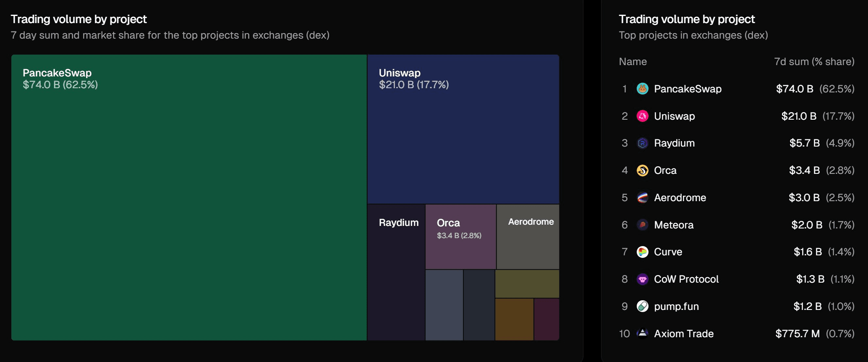The image size is (868, 362).
Task: Click the "$1.2 B" pump.fun volume value
Action: [x=807, y=307]
